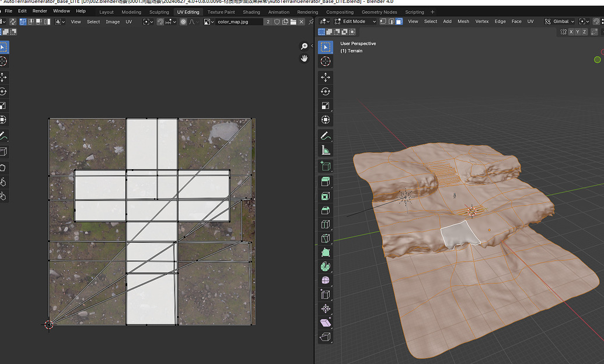Screen dimensions: 604x364
Task: Open the File menu
Action: (x=9, y=11)
